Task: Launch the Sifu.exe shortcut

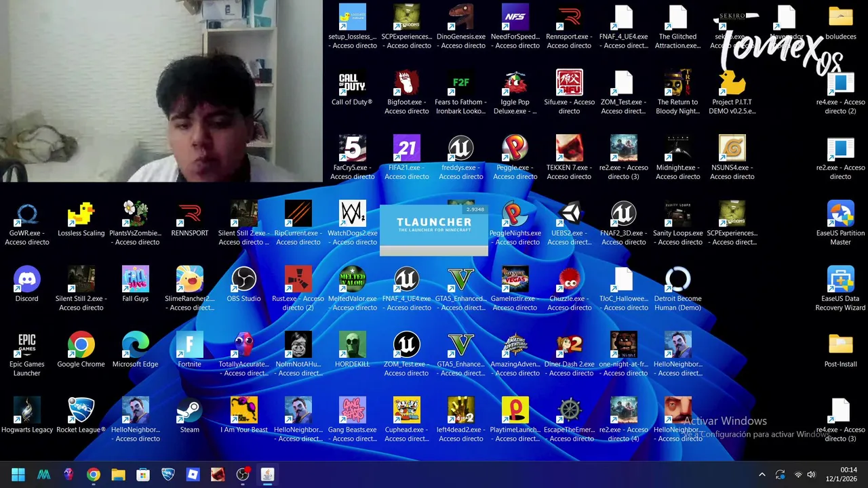Action: coord(569,92)
